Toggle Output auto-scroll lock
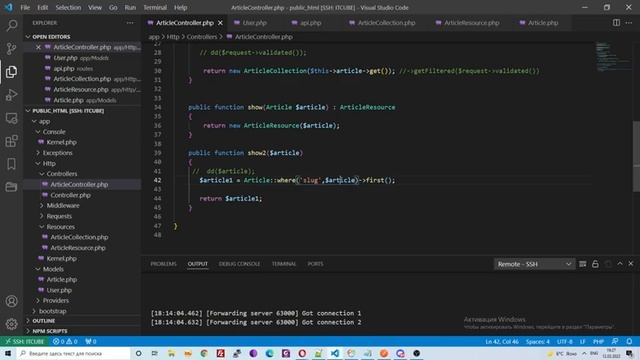The image size is (640, 360). coord(595,264)
